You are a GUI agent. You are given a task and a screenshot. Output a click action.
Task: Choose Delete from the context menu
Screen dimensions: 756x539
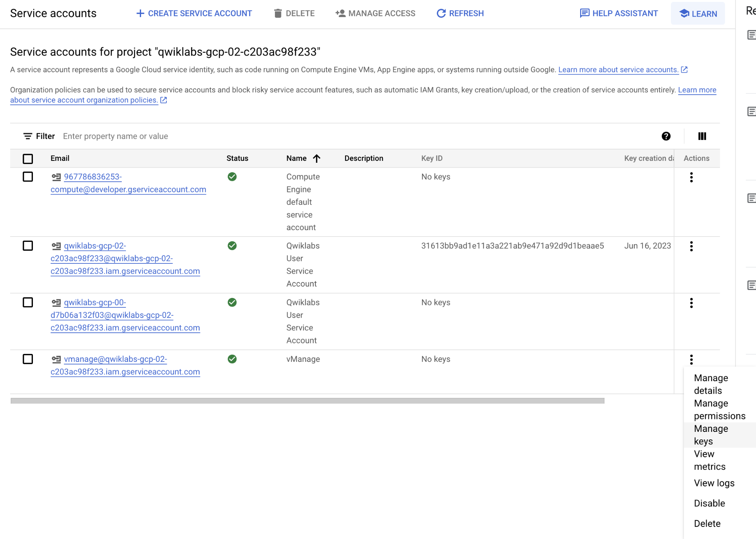(720, 523)
